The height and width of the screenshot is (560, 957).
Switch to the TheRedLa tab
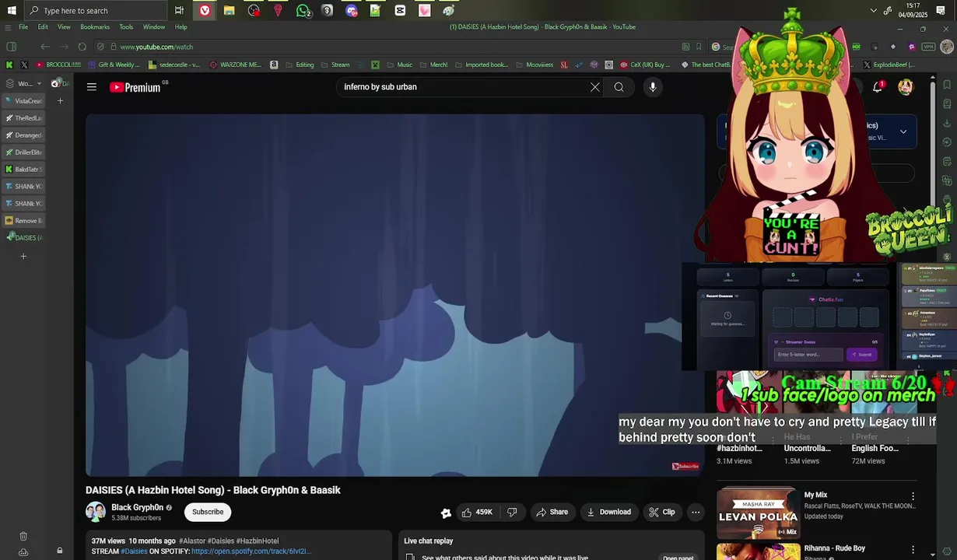[24, 118]
